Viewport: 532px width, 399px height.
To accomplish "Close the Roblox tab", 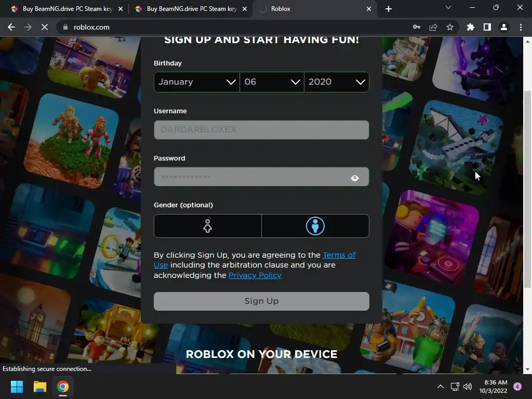I will 369,9.
